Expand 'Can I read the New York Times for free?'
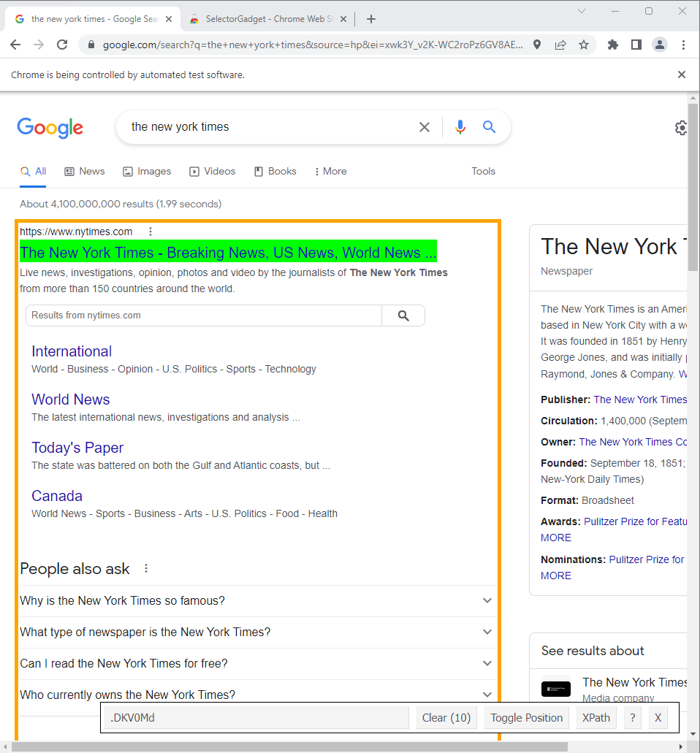Image resolution: width=700 pixels, height=753 pixels. [257, 664]
